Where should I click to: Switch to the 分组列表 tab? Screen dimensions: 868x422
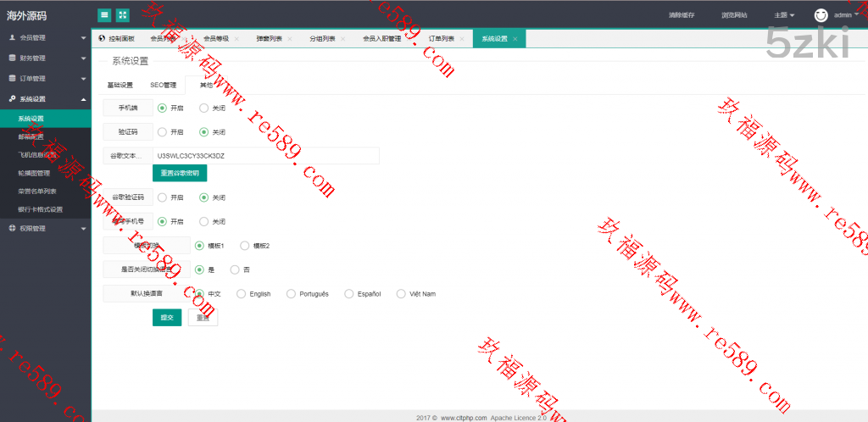coord(322,39)
